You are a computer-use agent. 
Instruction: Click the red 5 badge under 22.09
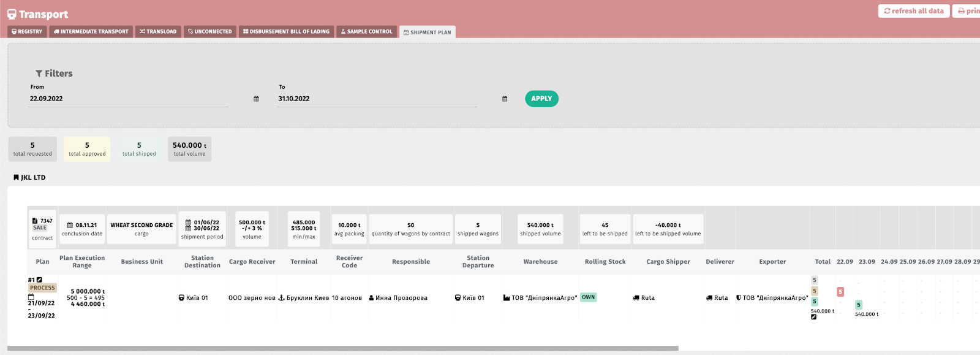[x=840, y=292]
